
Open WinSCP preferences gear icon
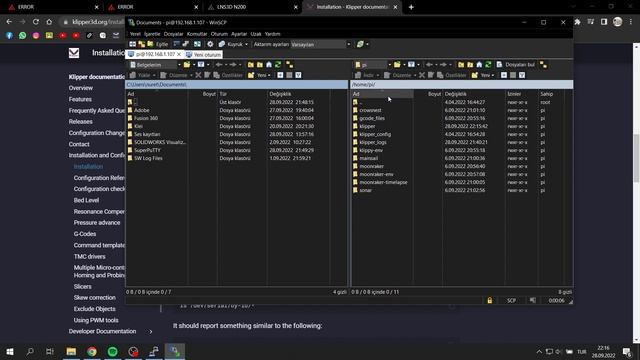pyautogui.click(x=210, y=44)
